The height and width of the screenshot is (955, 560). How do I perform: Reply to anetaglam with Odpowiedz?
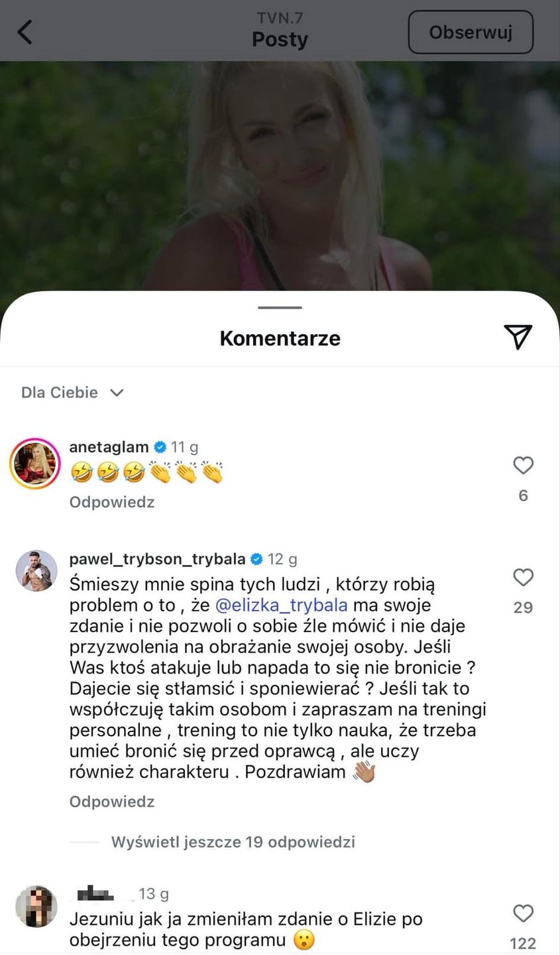[x=112, y=503]
